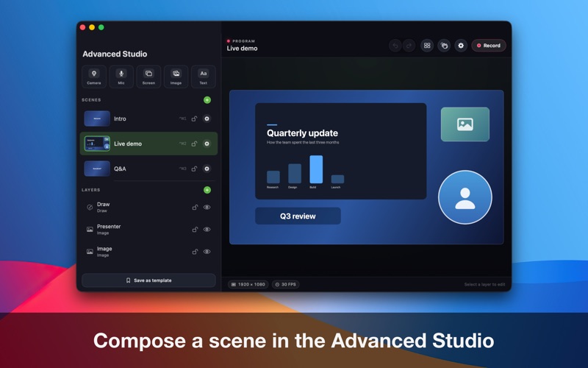Click the redo arrow in the top toolbar
The image size is (588, 368).
coord(409,46)
